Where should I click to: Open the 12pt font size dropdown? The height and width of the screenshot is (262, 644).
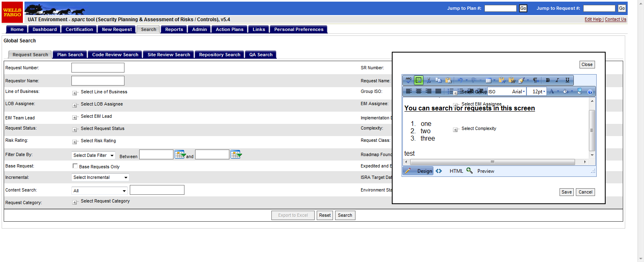coord(537,92)
